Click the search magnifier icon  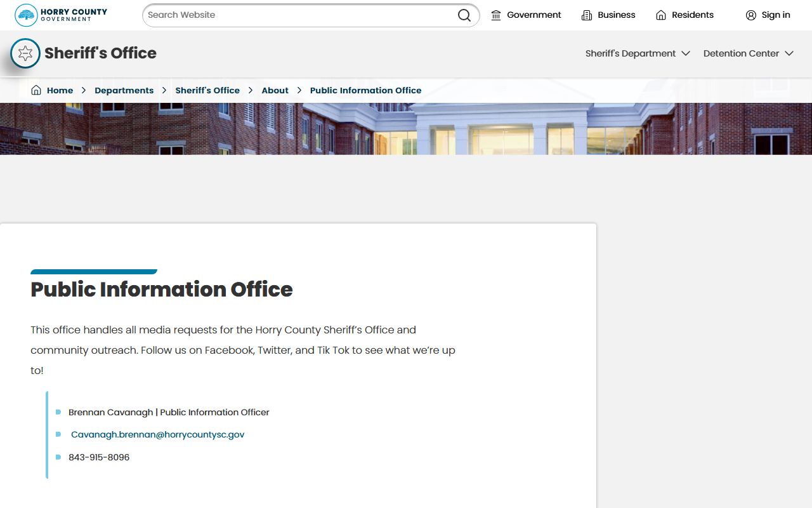(464, 15)
